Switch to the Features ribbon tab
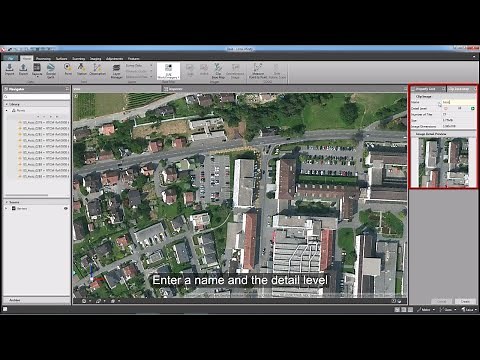The width and height of the screenshot is (480, 360). tap(134, 59)
